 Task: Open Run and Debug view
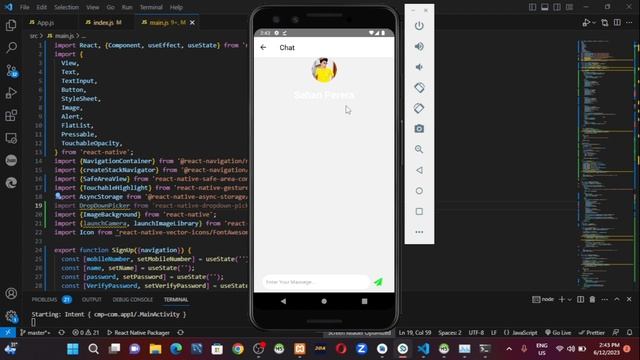coord(11,93)
